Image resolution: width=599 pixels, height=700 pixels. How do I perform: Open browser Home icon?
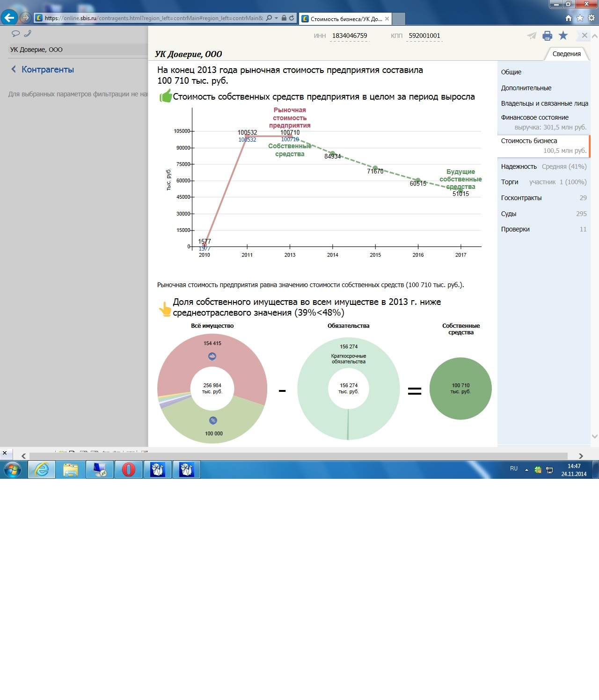pos(569,18)
